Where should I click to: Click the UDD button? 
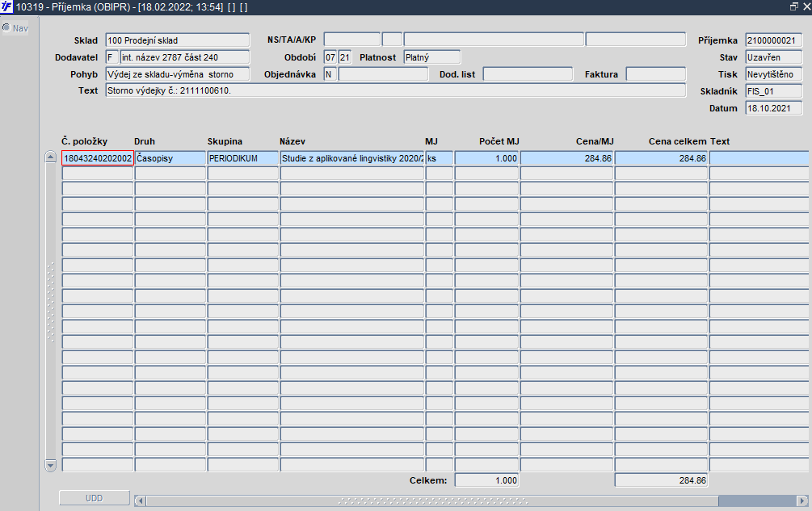pyautogui.click(x=95, y=498)
